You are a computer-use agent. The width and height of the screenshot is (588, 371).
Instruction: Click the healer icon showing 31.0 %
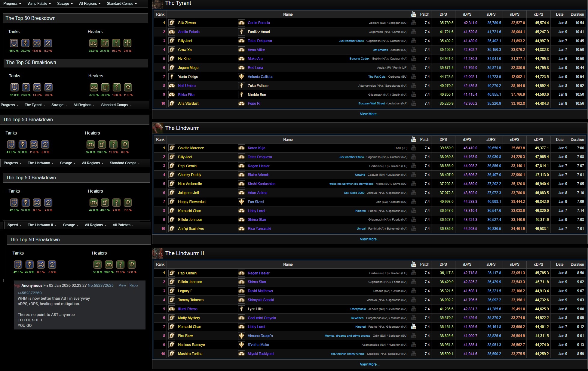[105, 43]
